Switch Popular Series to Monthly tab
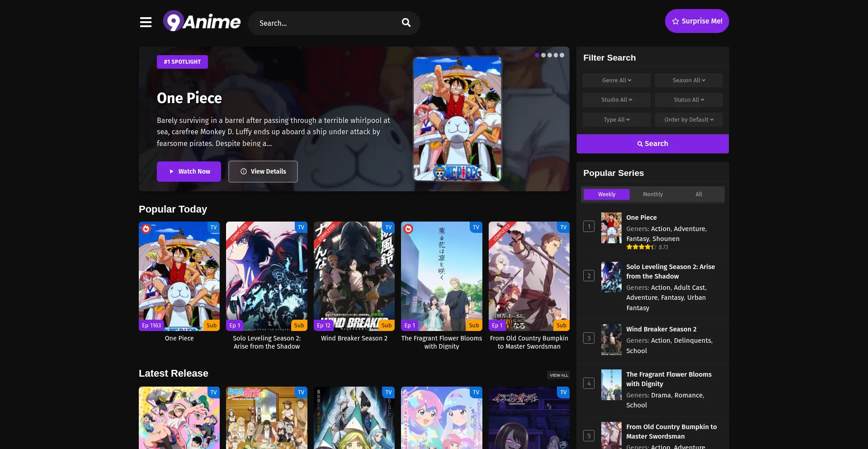This screenshot has width=868, height=449. [653, 194]
